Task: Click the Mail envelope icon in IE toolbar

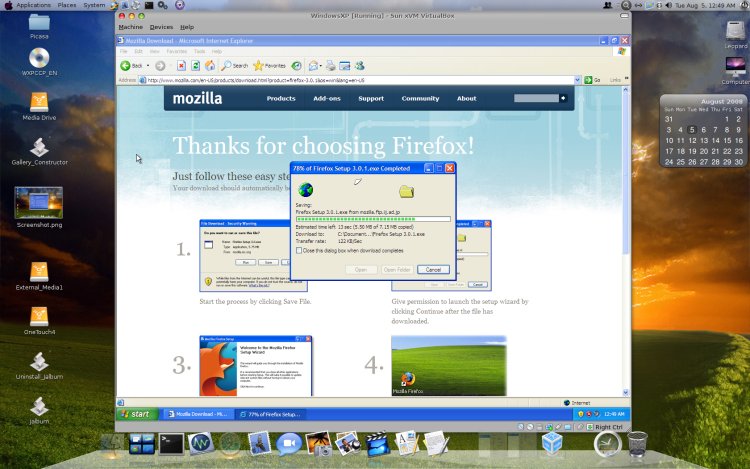Action: 313,65
